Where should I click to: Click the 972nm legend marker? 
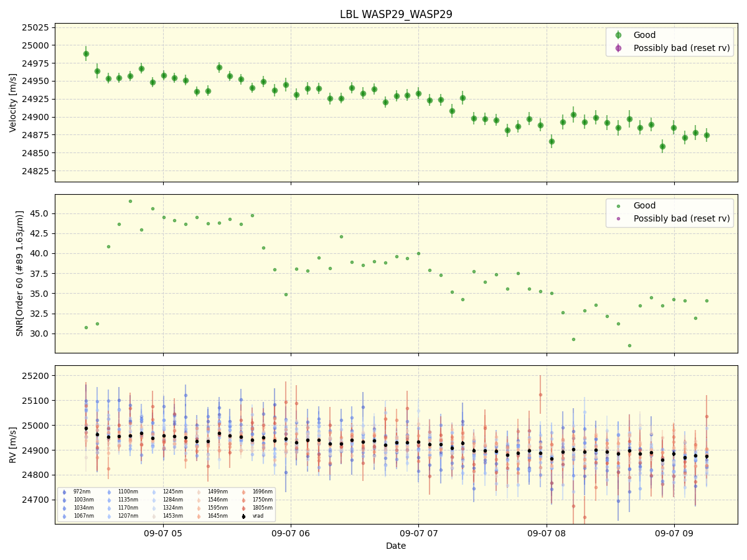click(x=64, y=492)
